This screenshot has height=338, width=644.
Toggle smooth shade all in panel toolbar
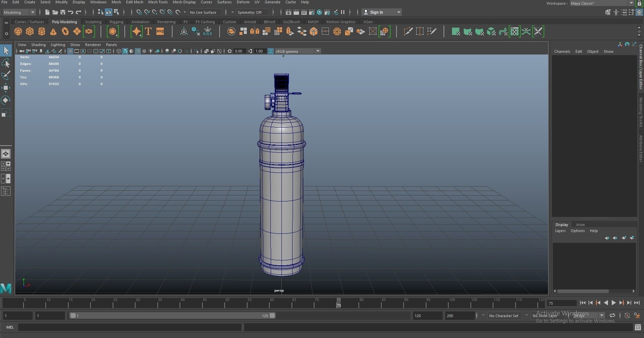(125, 51)
